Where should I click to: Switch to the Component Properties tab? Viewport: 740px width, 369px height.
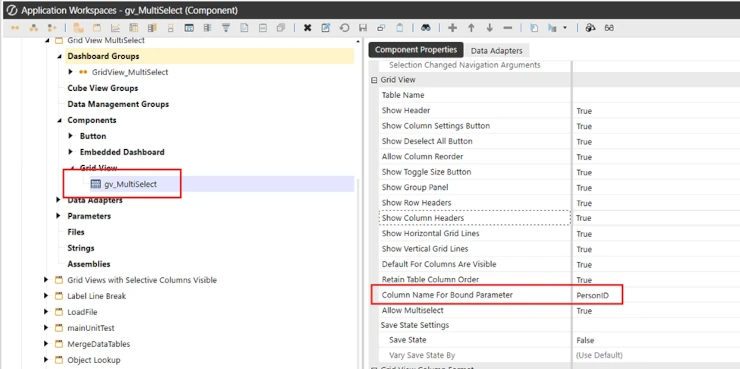416,50
